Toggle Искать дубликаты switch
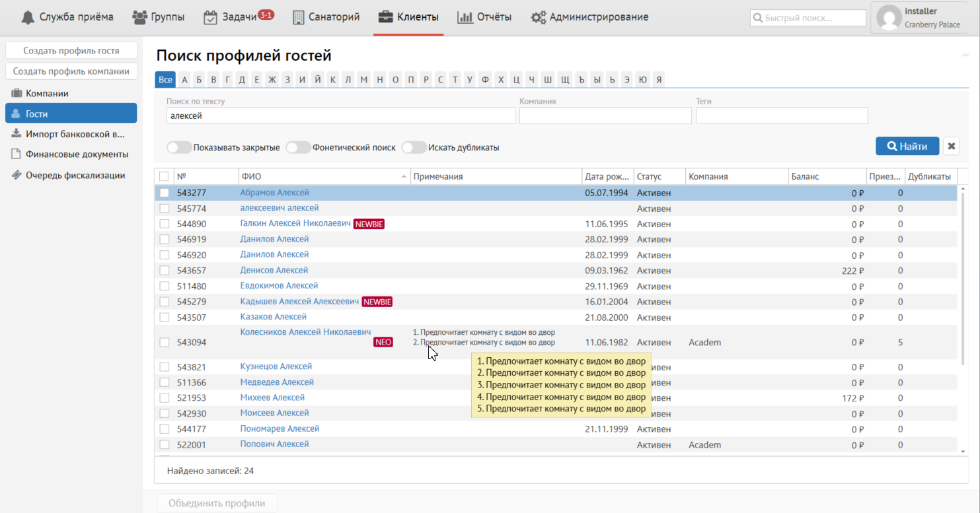The image size is (980, 513). click(x=414, y=148)
